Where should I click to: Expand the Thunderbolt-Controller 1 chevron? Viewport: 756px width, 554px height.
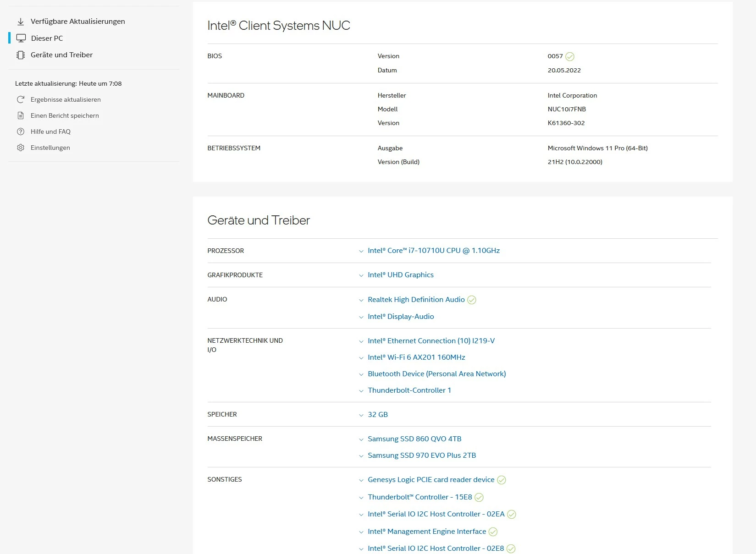(361, 391)
